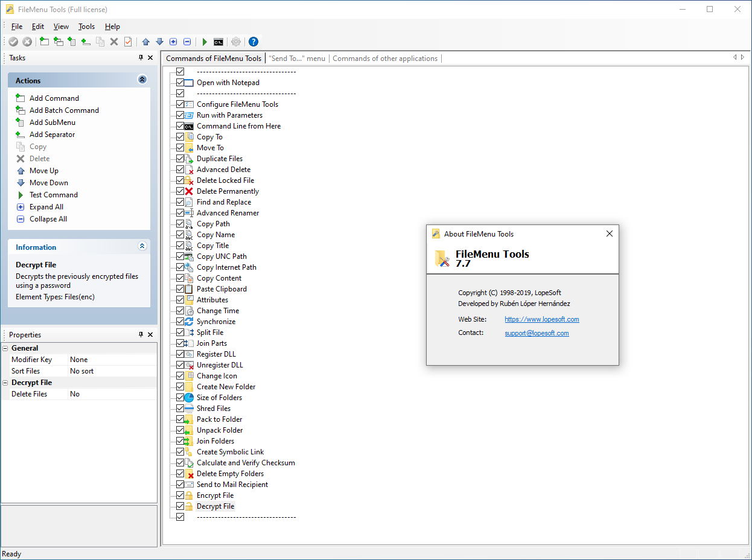Viewport: 752px width, 560px height.
Task: Open the View menu
Action: pyautogui.click(x=61, y=27)
